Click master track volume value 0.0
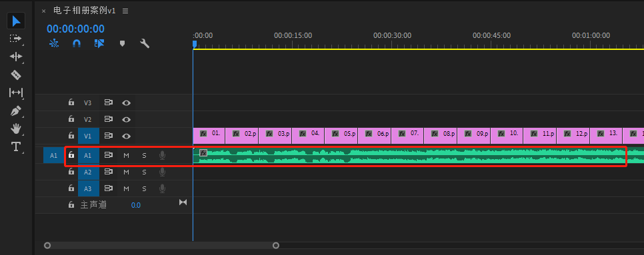 click(x=135, y=205)
